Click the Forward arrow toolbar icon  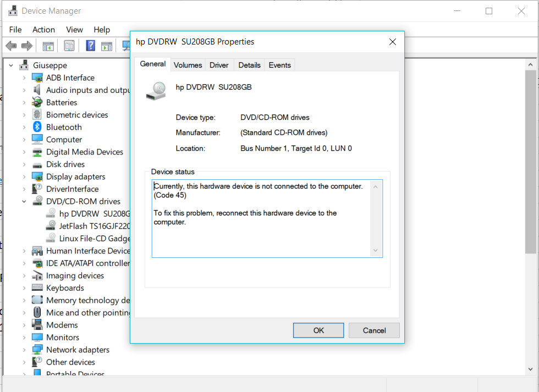[x=27, y=46]
